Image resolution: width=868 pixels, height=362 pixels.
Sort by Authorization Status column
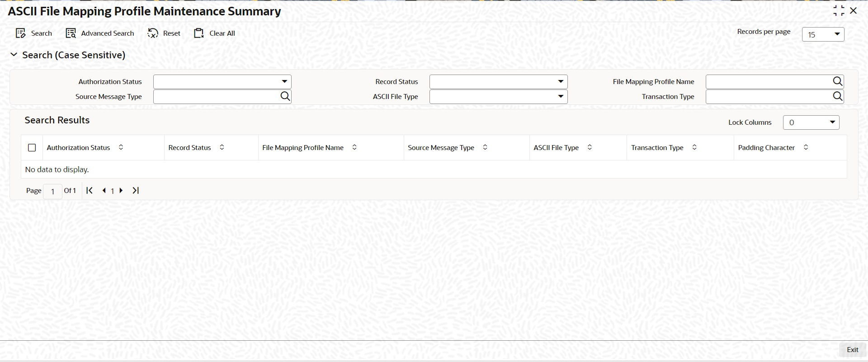pyautogui.click(x=121, y=147)
